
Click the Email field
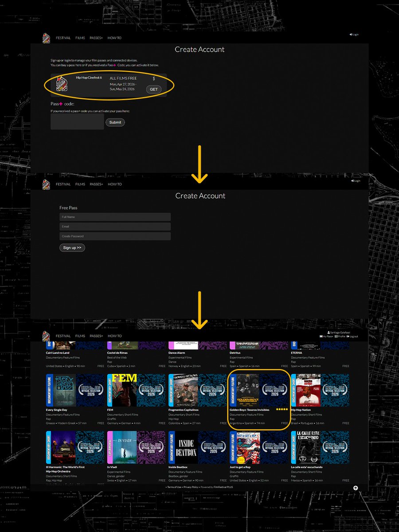(115, 227)
